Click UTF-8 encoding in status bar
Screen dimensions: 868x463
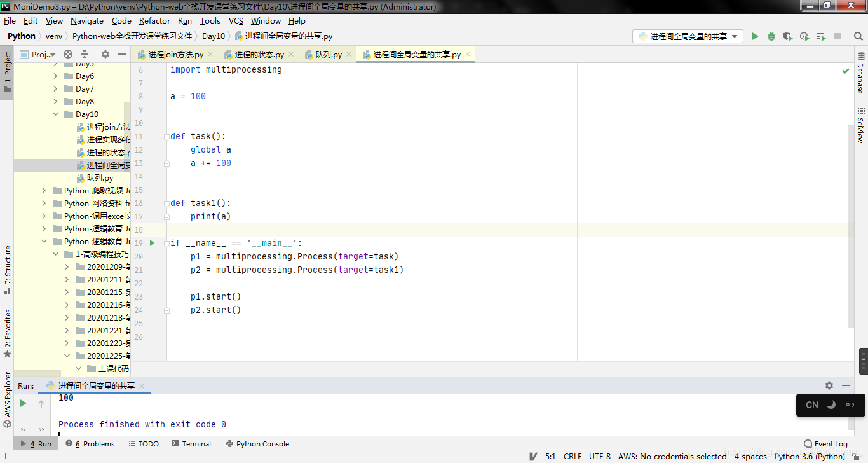pyautogui.click(x=600, y=456)
